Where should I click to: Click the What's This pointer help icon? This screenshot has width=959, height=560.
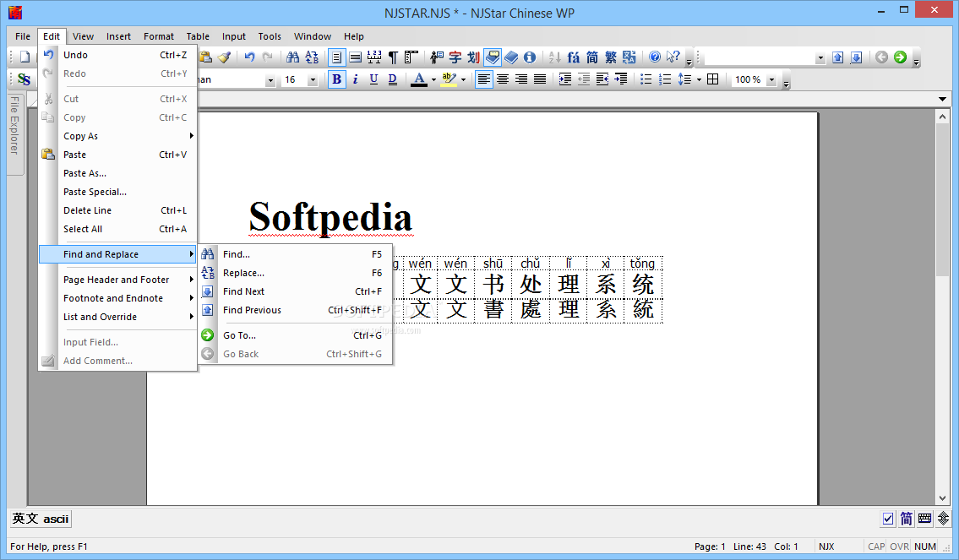673,57
